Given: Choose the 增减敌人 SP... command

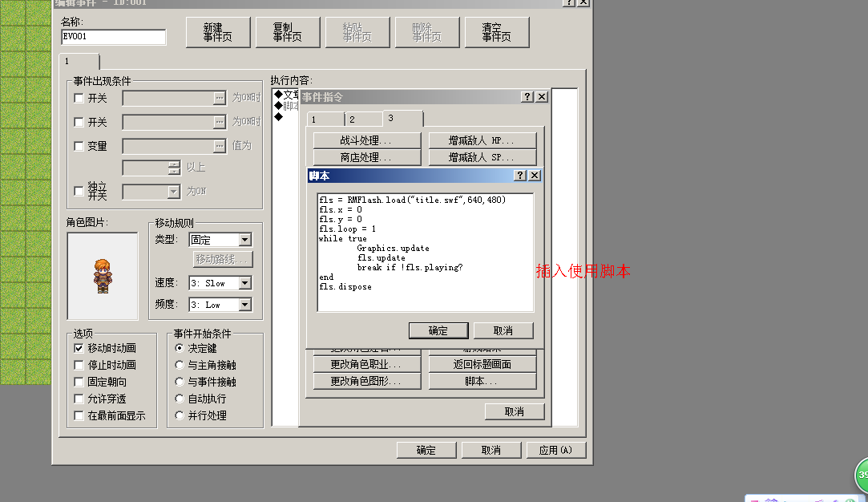Looking at the screenshot, I should tap(482, 157).
